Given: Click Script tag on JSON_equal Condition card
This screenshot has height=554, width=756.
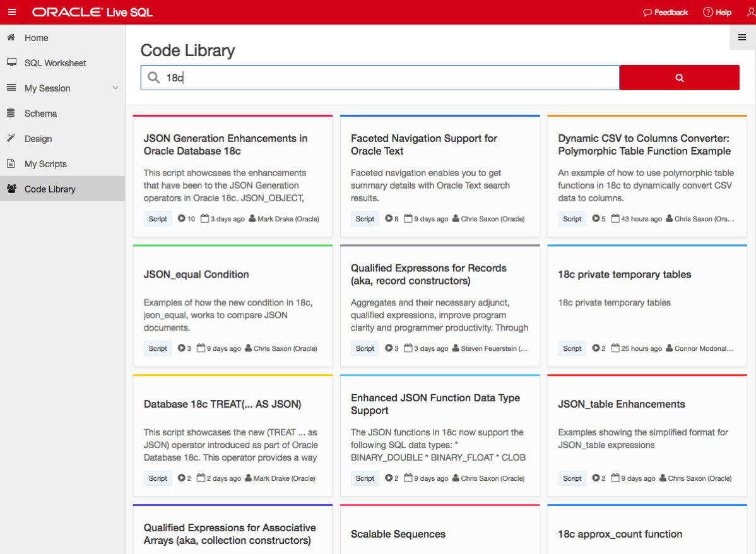Looking at the screenshot, I should pos(158,348).
